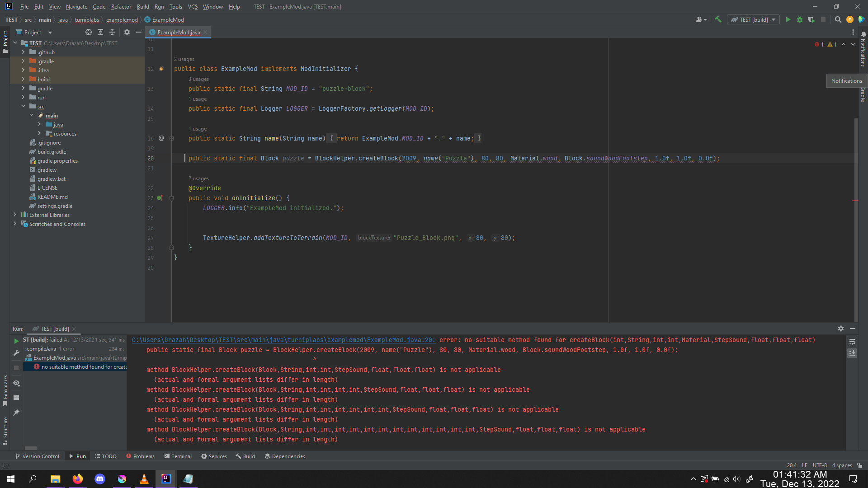Expand the External Libraries node
The image size is (868, 488).
(x=15, y=215)
